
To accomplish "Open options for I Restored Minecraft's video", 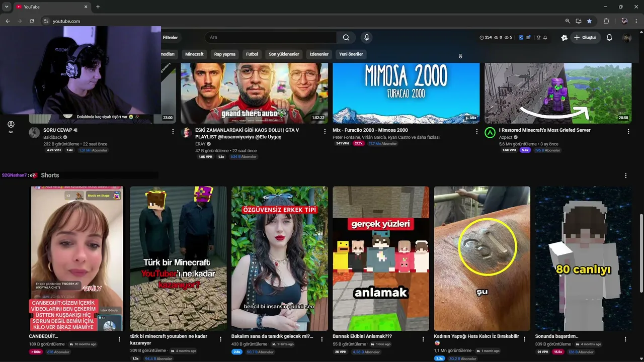I will (628, 131).
